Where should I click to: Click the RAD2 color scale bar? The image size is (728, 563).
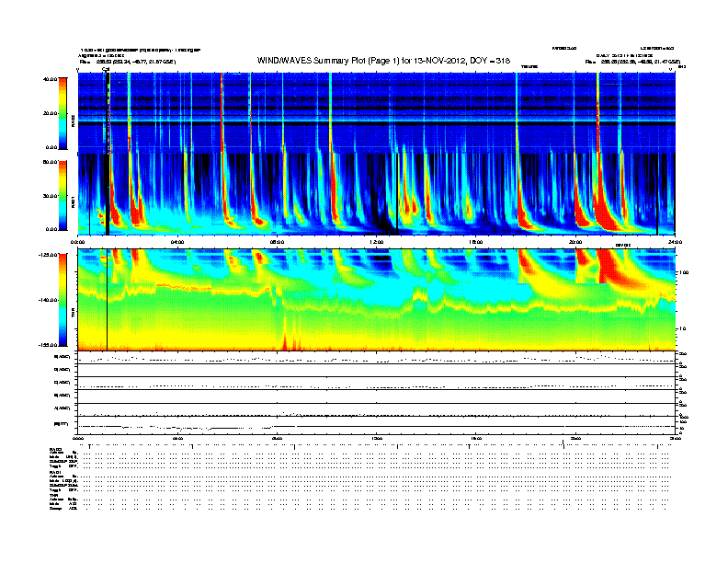63,113
